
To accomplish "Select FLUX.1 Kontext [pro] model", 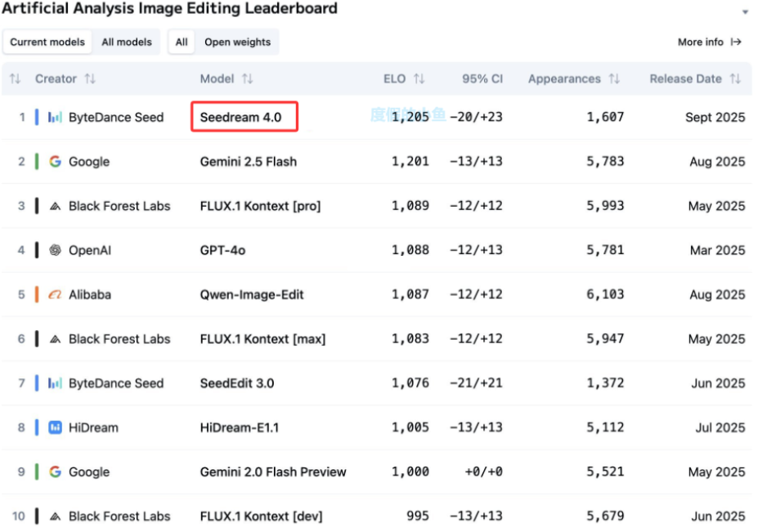I will point(261,206).
